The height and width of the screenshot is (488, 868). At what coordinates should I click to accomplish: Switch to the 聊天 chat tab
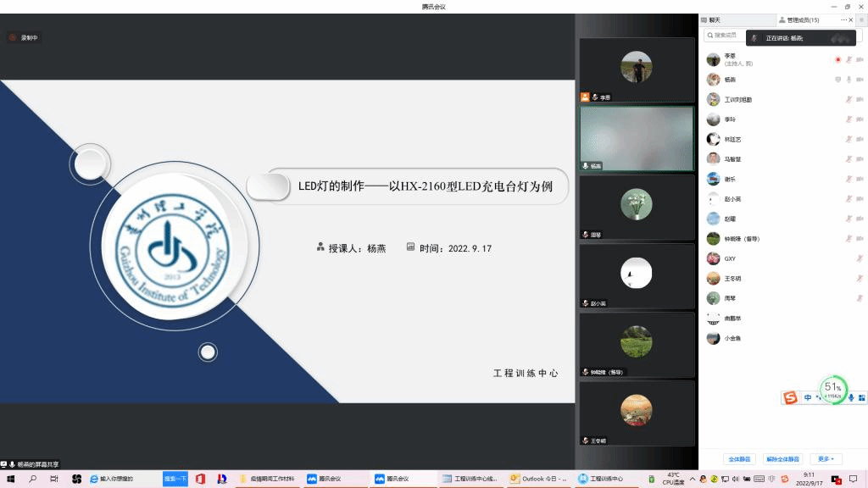pos(714,19)
